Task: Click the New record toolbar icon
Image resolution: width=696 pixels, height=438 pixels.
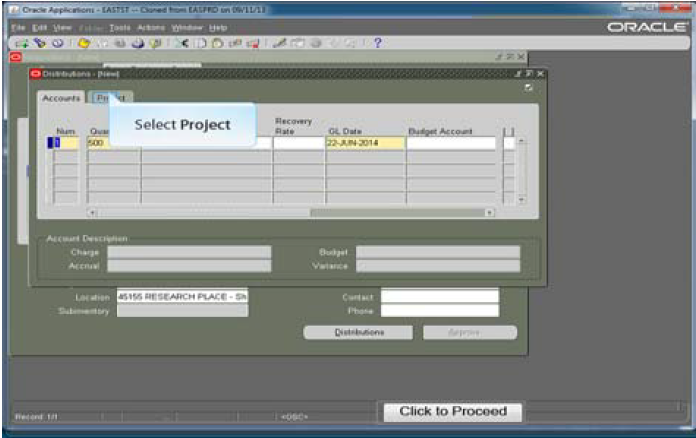Action: pyautogui.click(x=22, y=43)
